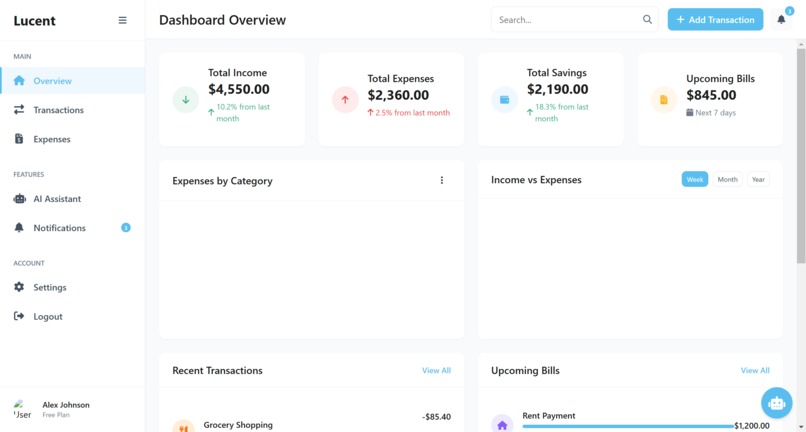Click the $2,360.00 expenses value
This screenshot has height=432, width=806.
[398, 95]
